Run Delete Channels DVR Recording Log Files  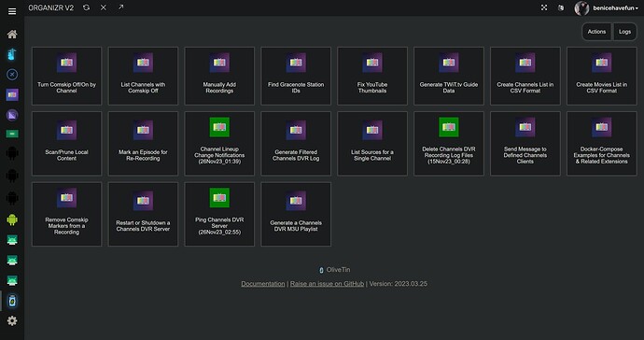[x=449, y=144]
